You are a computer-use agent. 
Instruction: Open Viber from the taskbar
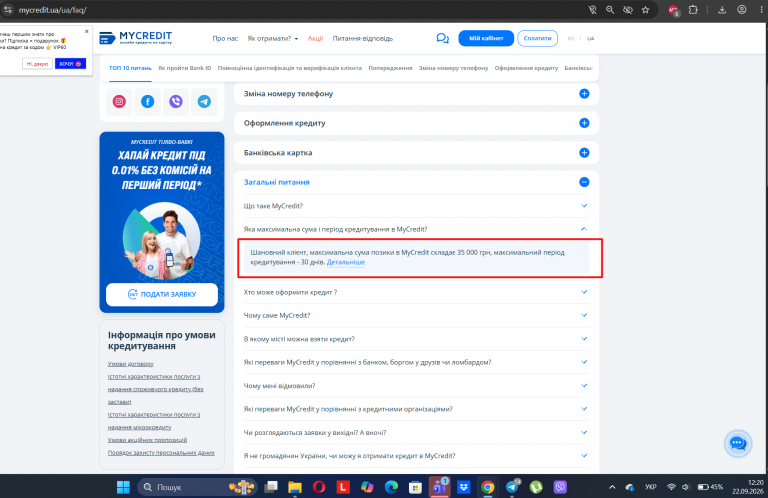[x=560, y=487]
